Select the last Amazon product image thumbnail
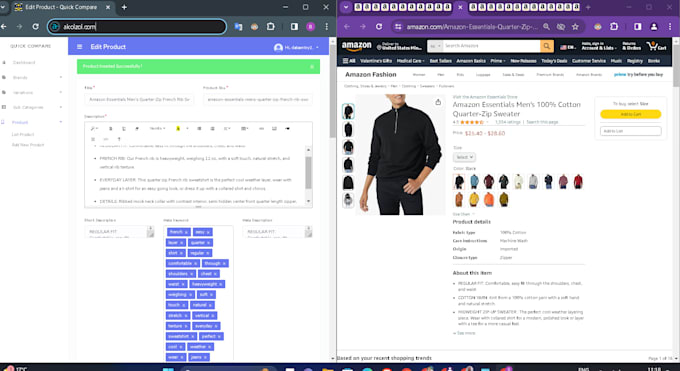This screenshot has width=680, height=371. [x=348, y=200]
